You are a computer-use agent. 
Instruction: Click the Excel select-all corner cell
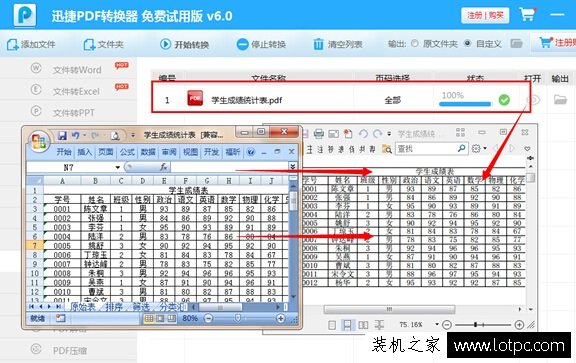[35, 181]
